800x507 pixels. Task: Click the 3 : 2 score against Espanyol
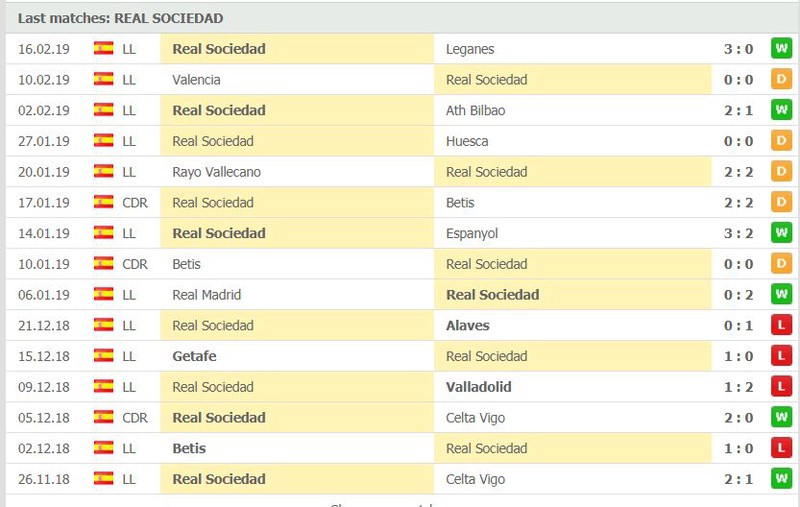[x=738, y=233]
